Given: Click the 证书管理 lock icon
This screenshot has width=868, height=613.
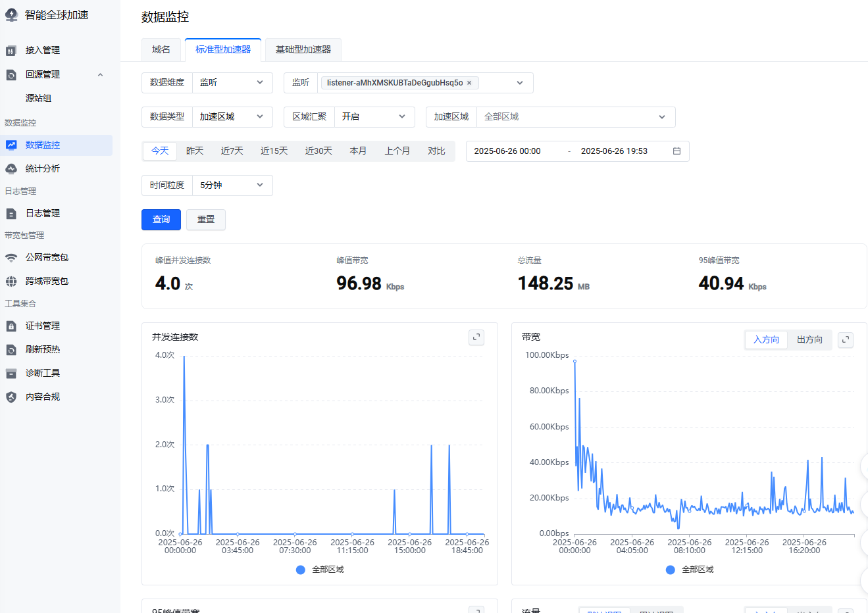Looking at the screenshot, I should (11, 326).
